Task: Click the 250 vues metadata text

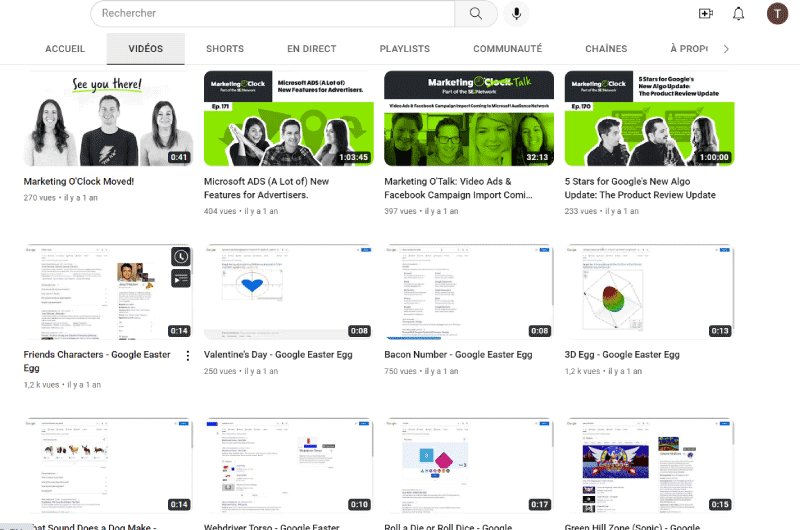Action: point(220,371)
